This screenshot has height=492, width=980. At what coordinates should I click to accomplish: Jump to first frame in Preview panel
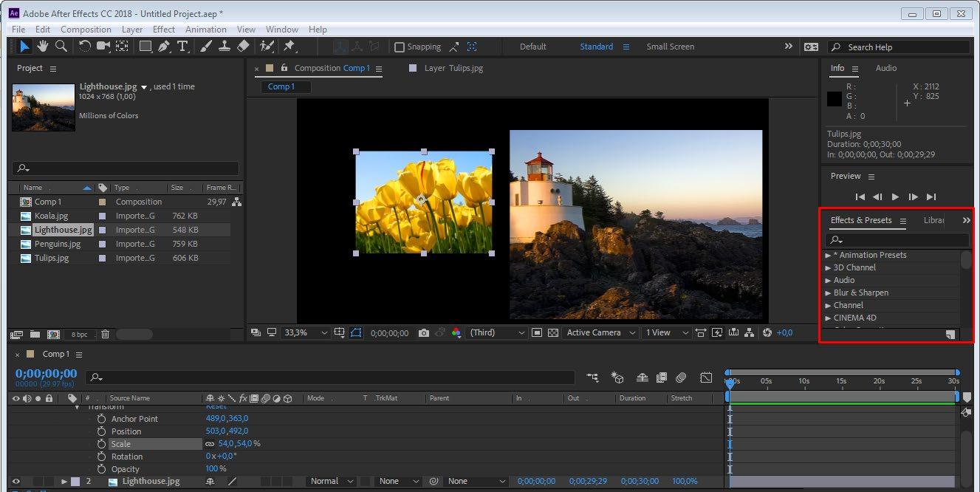[x=860, y=197]
